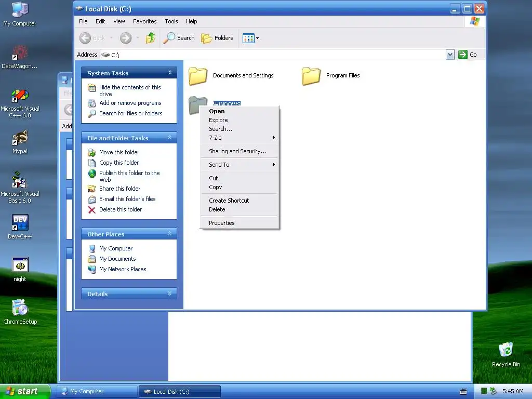Open the Recycle Bin icon
532x399 pixels.
(506, 354)
